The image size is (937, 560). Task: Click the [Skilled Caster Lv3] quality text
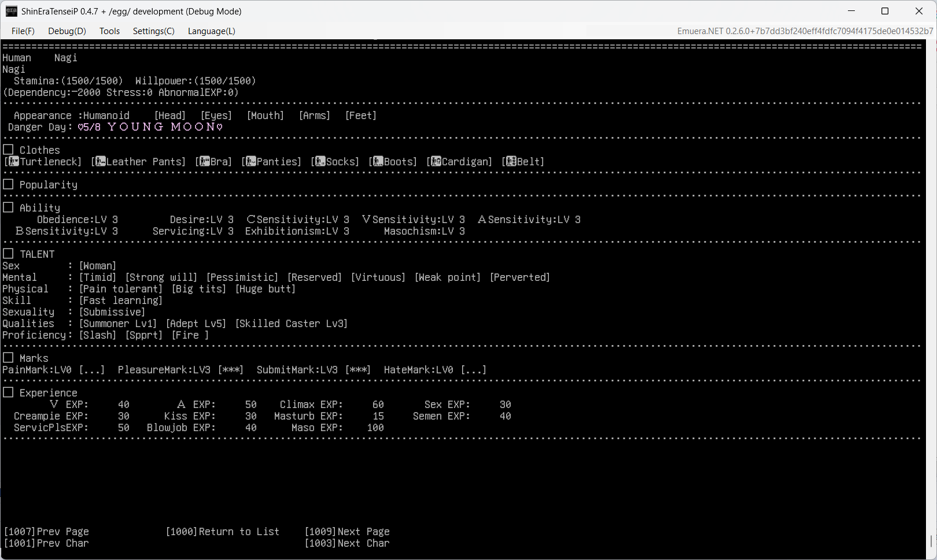(x=292, y=324)
